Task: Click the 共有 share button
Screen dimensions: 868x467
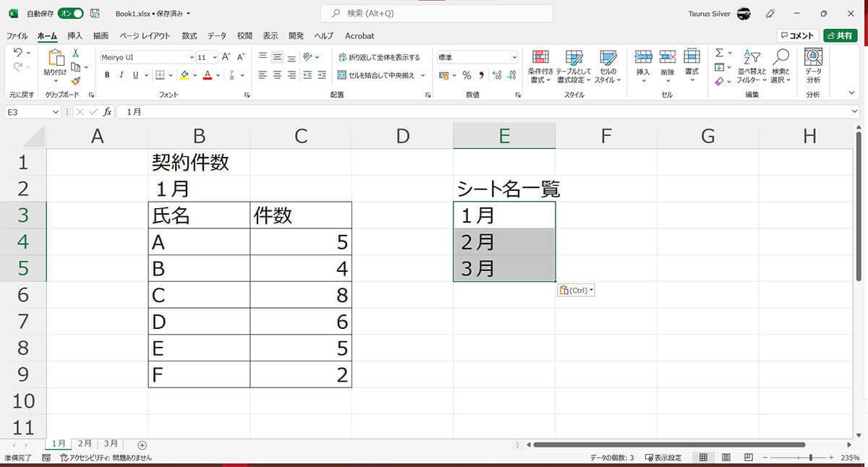Action: (x=840, y=35)
